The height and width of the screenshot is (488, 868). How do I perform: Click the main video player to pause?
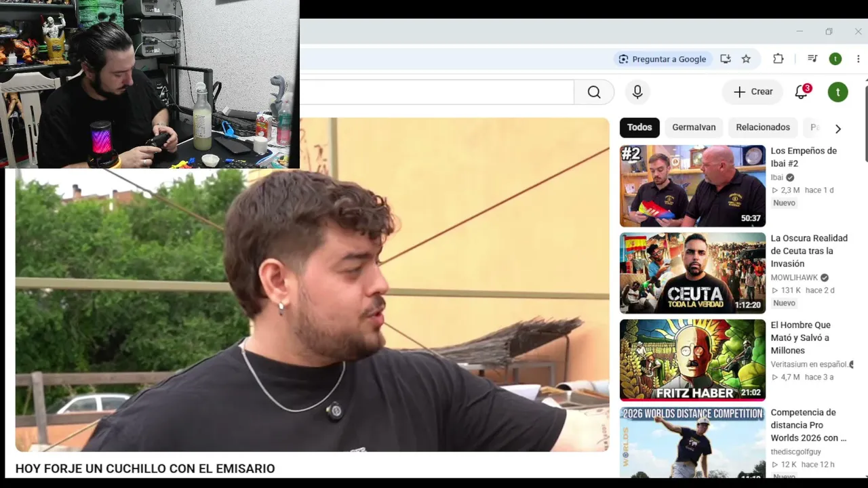click(x=312, y=285)
